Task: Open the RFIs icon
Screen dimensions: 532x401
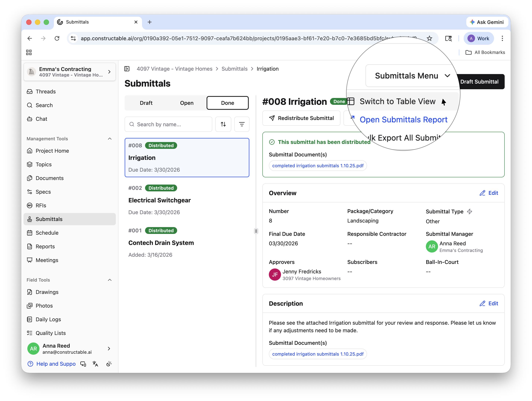Action: coord(30,206)
